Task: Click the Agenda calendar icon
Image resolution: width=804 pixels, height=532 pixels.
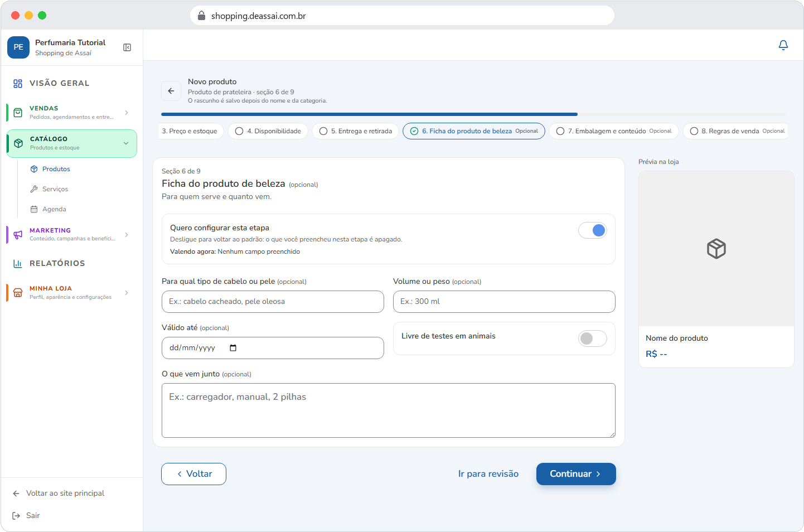Action: click(34, 209)
